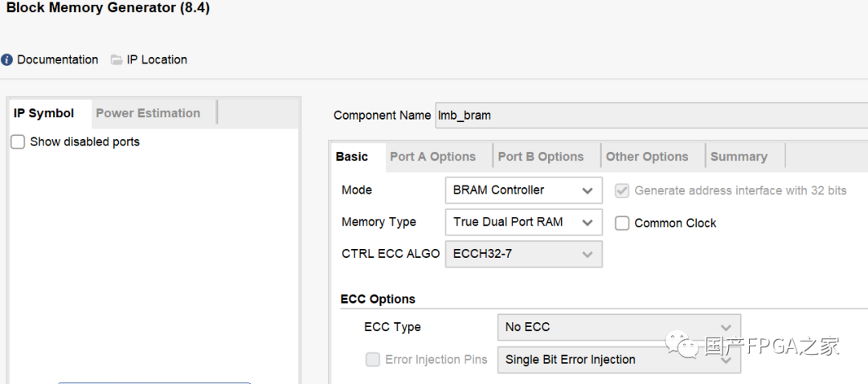Screen dimensions: 868x384
Task: Toggle the Error Injection Pins checkbox
Action: coord(373,360)
